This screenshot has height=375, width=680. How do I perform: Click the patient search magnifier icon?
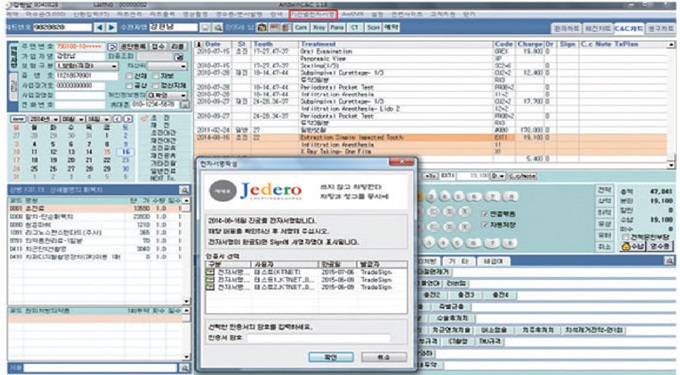(218, 27)
